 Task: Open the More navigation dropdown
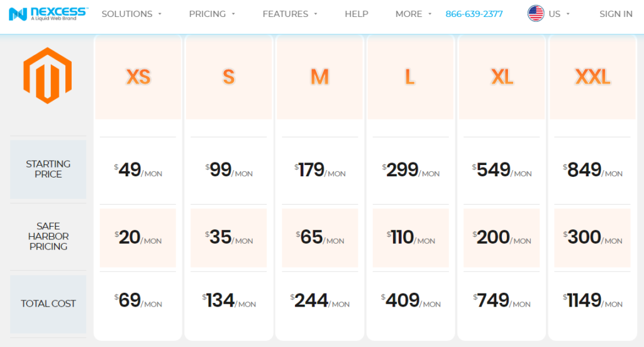413,14
